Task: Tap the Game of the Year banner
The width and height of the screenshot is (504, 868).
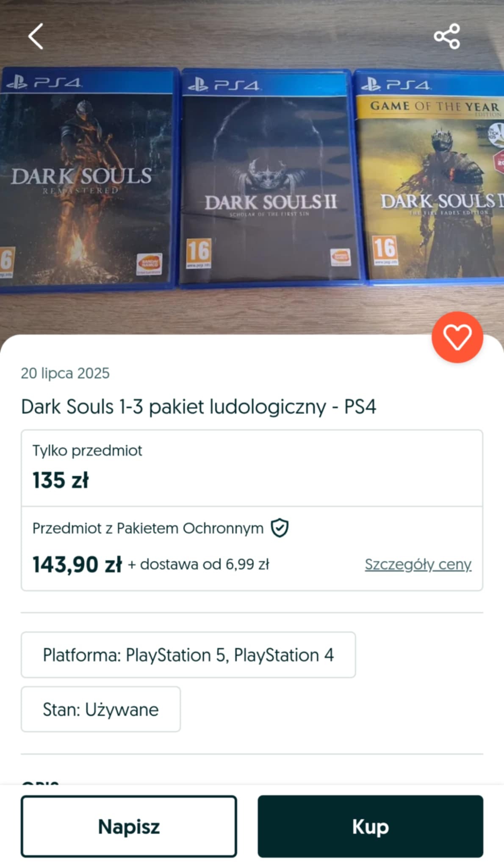Action: tap(432, 107)
